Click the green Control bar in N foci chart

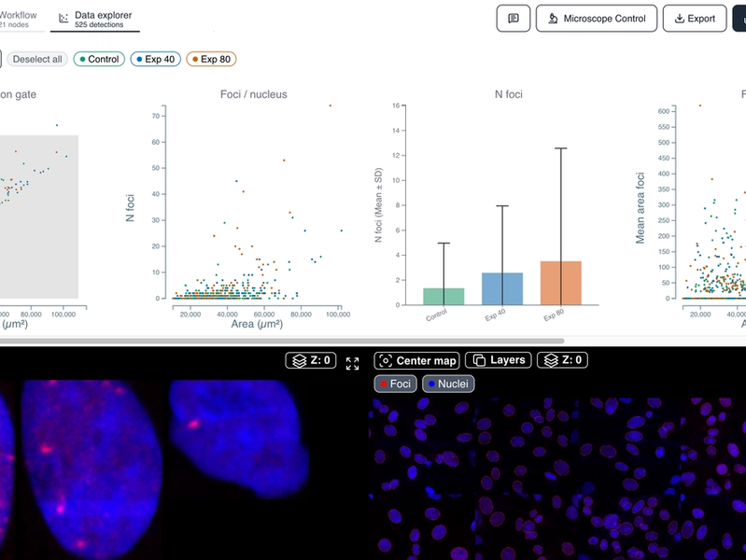click(x=443, y=297)
